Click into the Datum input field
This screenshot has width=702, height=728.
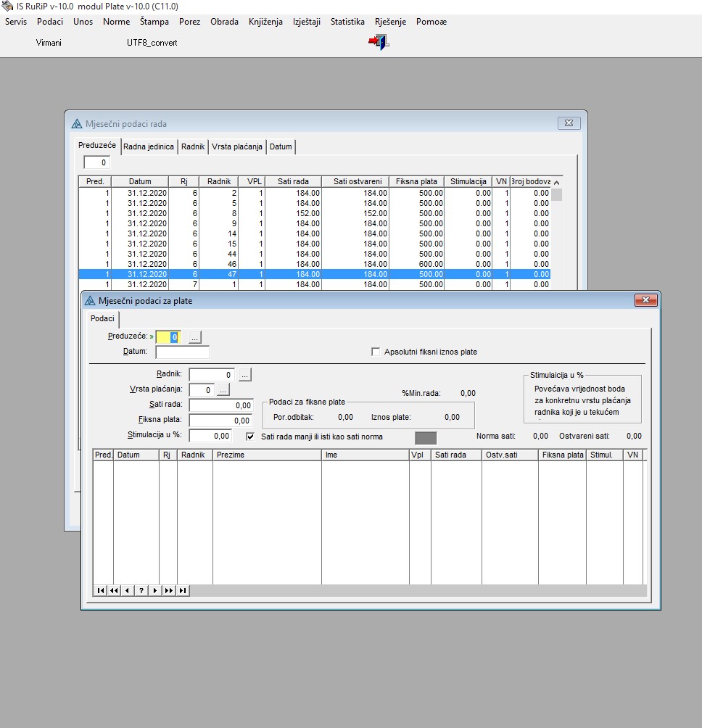pos(182,352)
